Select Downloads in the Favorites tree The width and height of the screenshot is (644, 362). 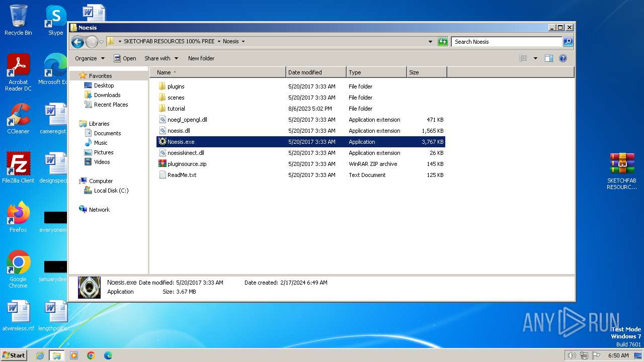(107, 95)
